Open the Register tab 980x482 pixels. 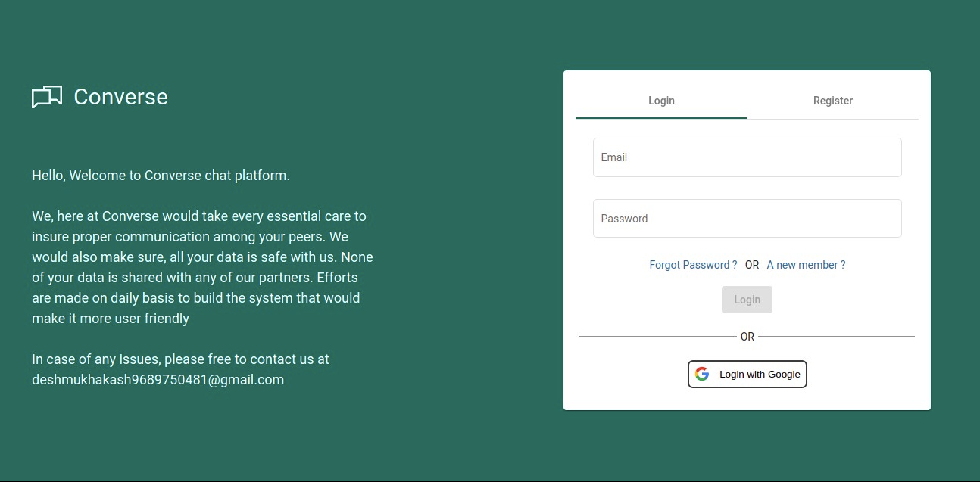click(x=832, y=101)
